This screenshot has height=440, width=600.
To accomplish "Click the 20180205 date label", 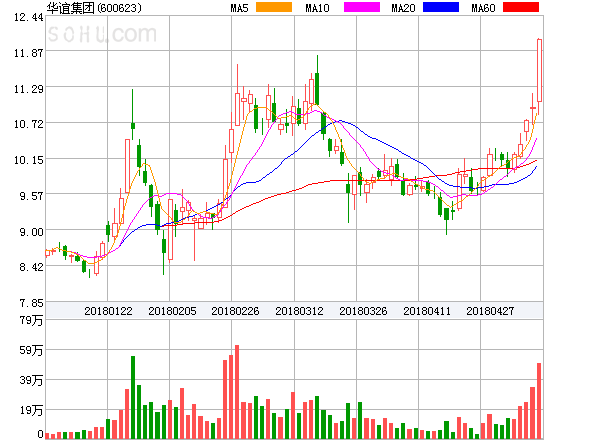I will tap(172, 311).
